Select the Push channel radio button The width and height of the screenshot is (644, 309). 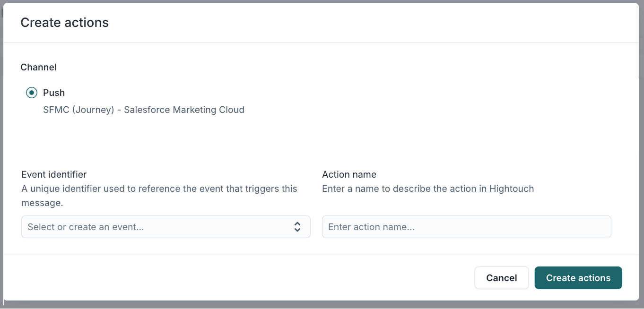point(31,93)
